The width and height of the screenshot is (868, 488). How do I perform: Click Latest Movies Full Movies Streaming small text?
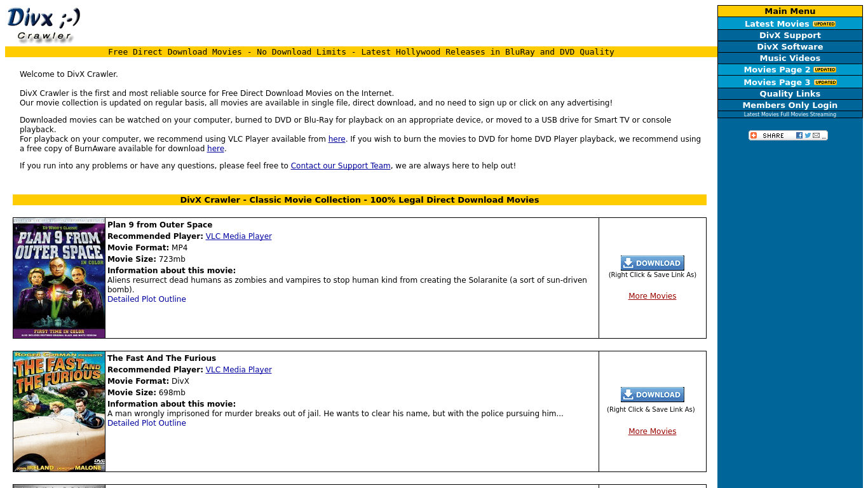790,114
